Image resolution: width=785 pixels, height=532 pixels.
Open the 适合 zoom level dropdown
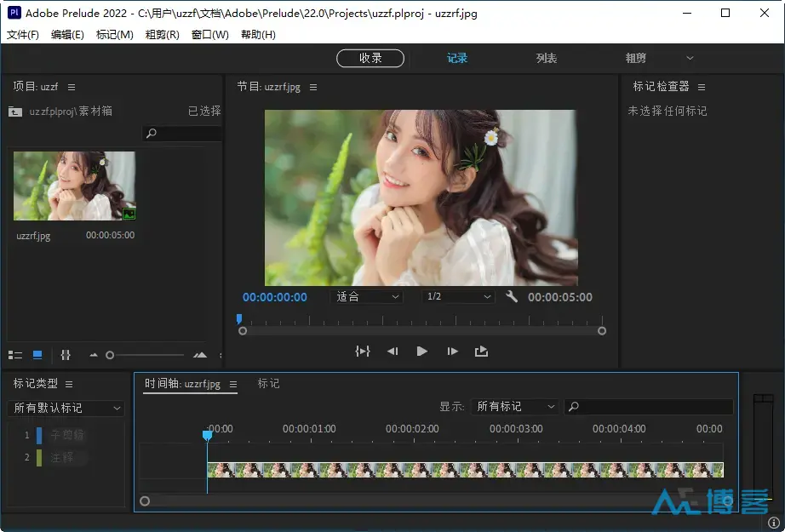click(x=367, y=297)
